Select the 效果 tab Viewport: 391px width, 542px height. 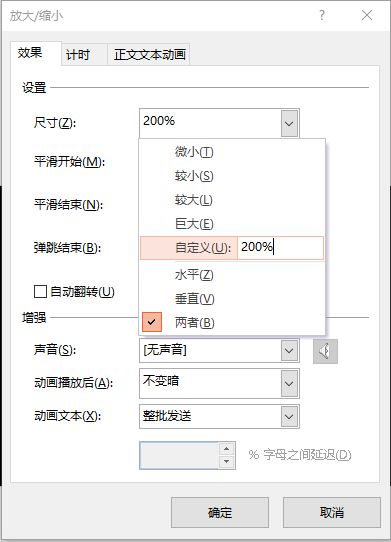[x=30, y=53]
